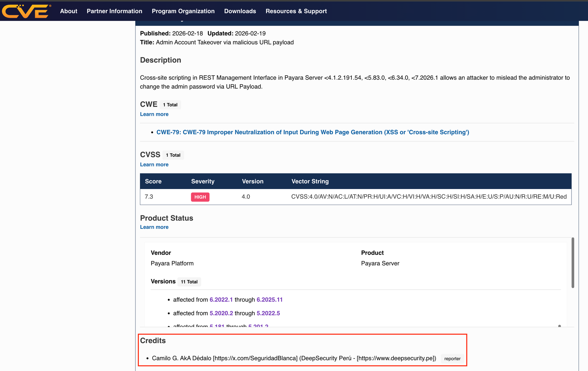The height and width of the screenshot is (371, 588).
Task: Select the affected version 5.2020.2 link
Action: tap(221, 313)
